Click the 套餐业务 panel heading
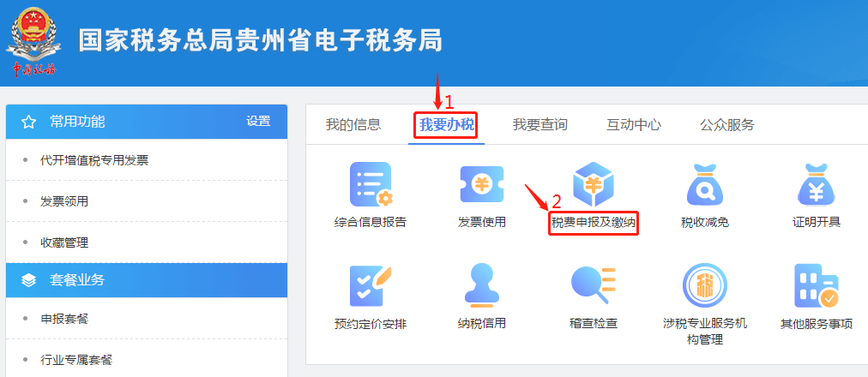This screenshot has height=377, width=868. [x=77, y=280]
